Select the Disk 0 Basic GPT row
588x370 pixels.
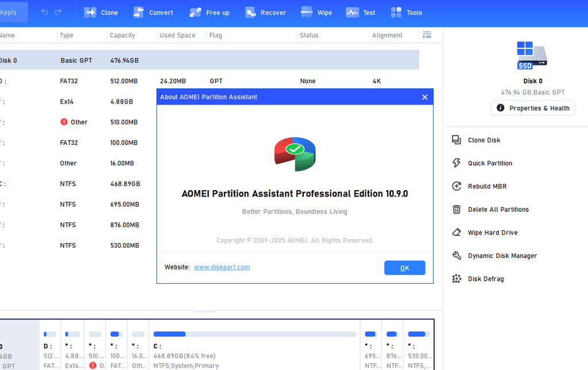[x=209, y=60]
